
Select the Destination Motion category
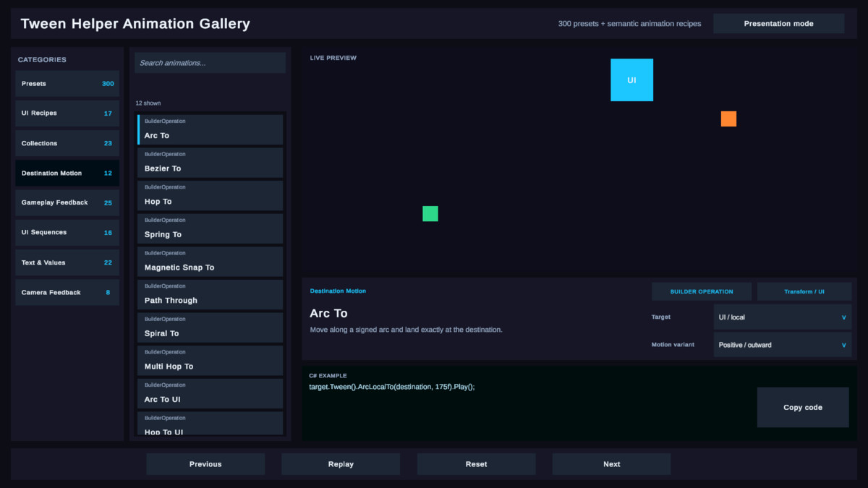tap(67, 174)
